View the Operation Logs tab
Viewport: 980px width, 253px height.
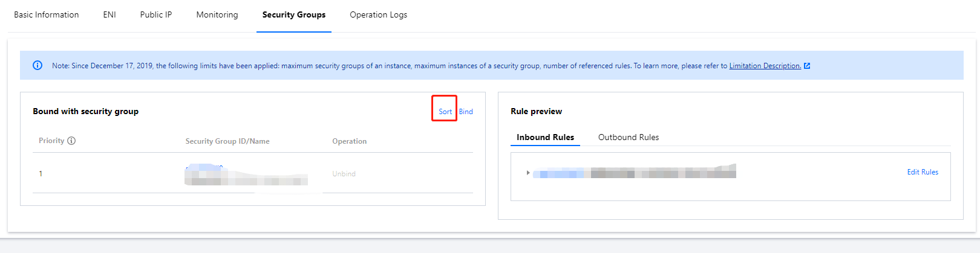[378, 14]
